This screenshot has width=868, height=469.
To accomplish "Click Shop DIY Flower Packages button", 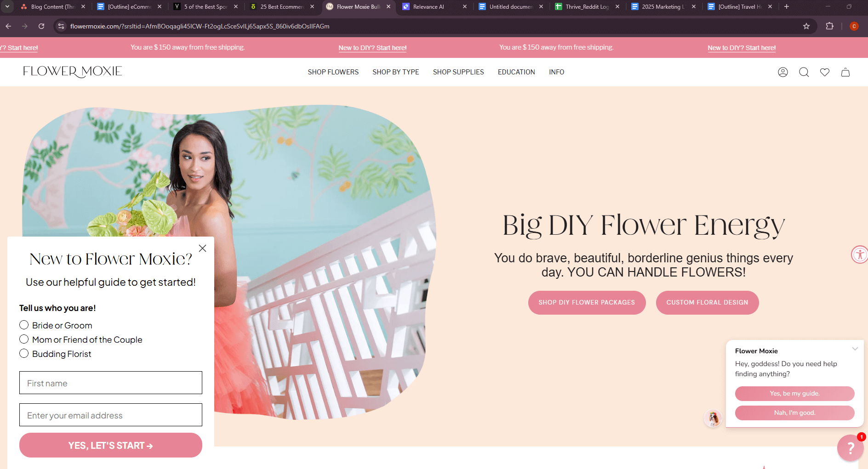I will pyautogui.click(x=587, y=303).
